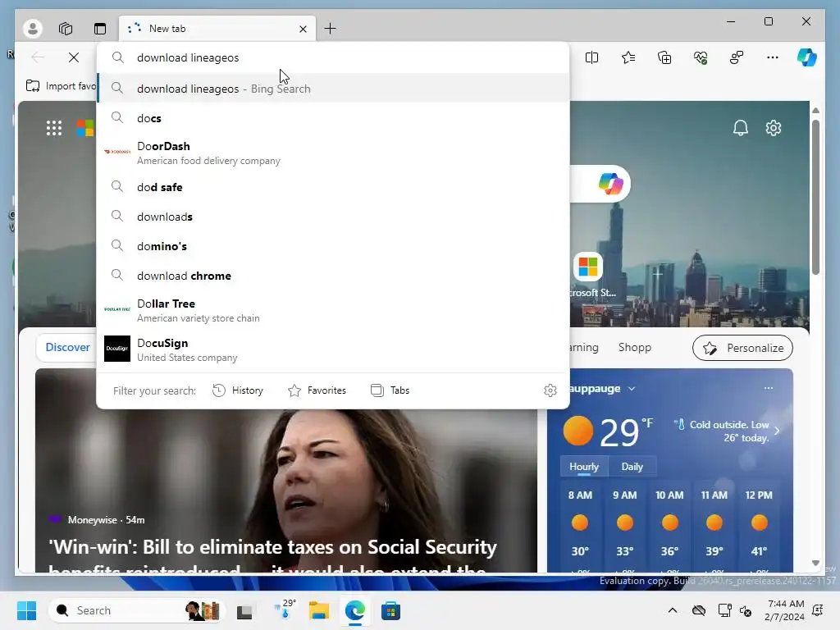Open the tab actions menu icon
840x630 pixels.
coord(100,29)
